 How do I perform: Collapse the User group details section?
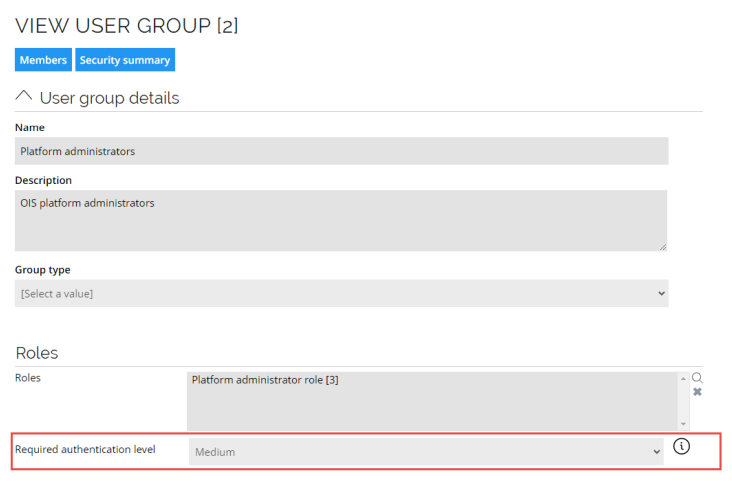coord(24,96)
